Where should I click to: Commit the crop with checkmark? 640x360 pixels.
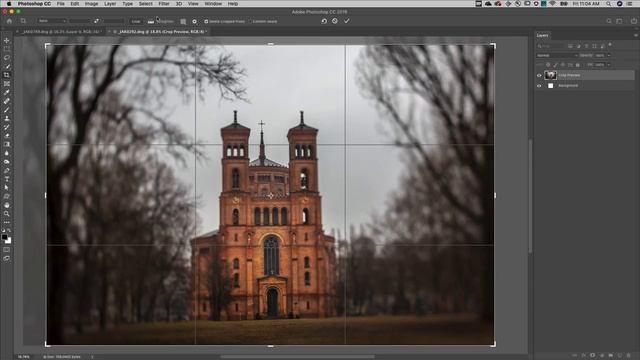click(x=347, y=21)
